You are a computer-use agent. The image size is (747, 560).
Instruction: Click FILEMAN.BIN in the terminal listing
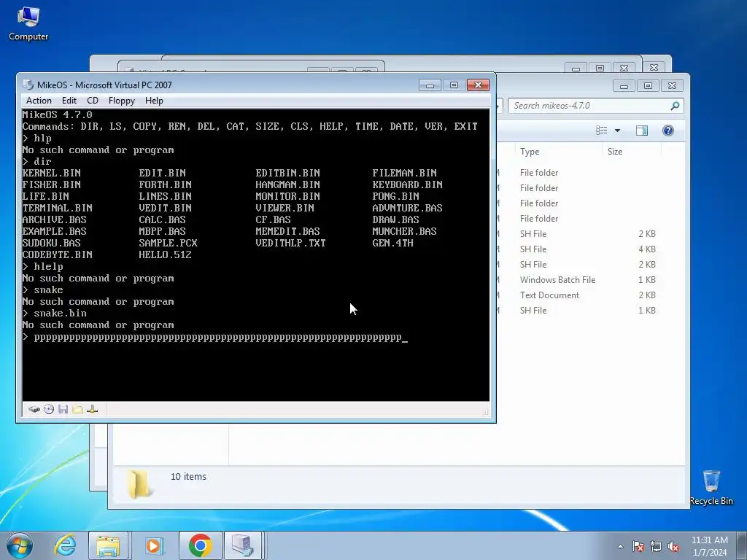(404, 173)
